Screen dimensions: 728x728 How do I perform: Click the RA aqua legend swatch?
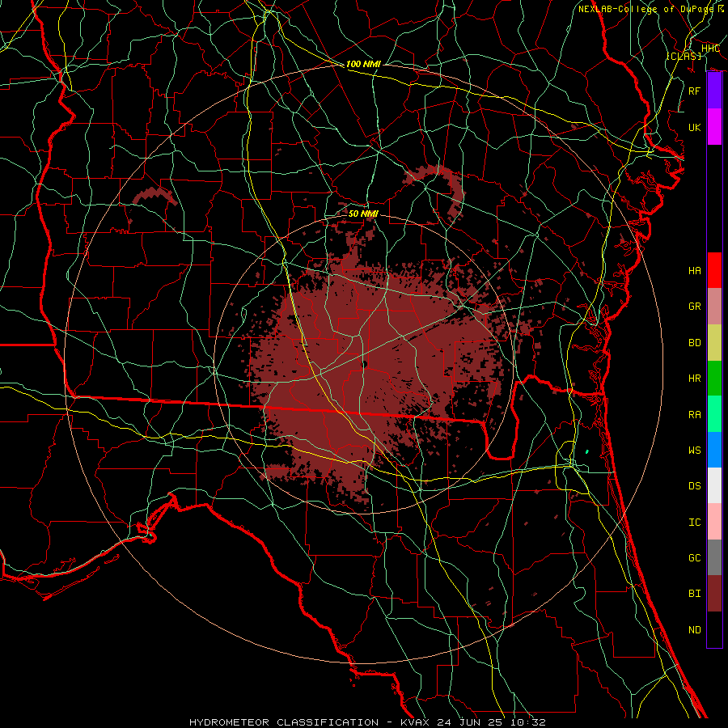pyautogui.click(x=714, y=413)
